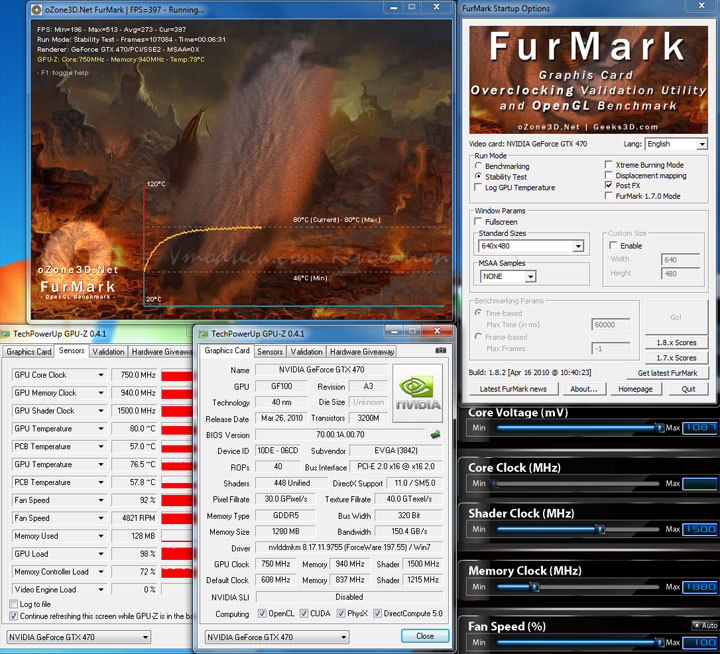
Task: Toggle the OpenCL computing checkbox
Action: pyautogui.click(x=262, y=614)
